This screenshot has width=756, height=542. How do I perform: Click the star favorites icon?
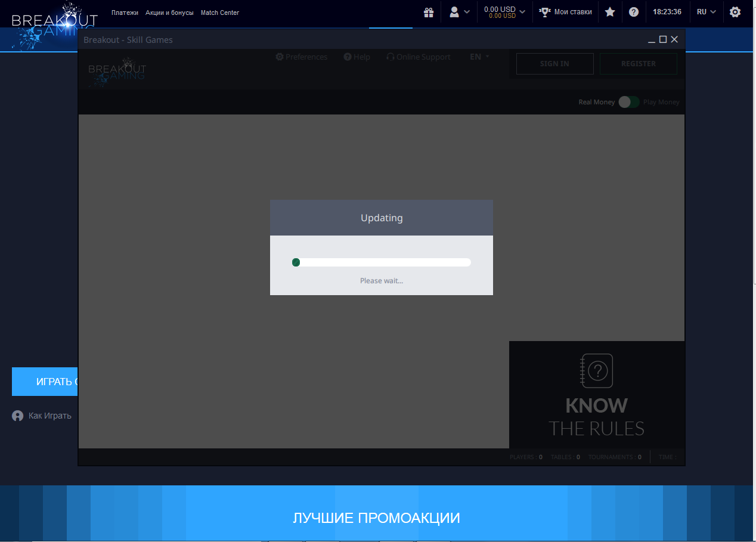point(609,11)
